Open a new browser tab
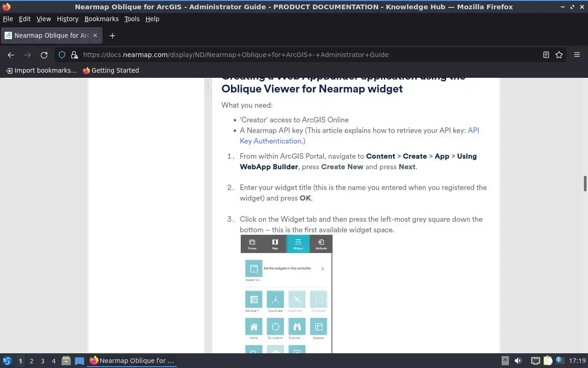This screenshot has width=588, height=368. coord(112,35)
